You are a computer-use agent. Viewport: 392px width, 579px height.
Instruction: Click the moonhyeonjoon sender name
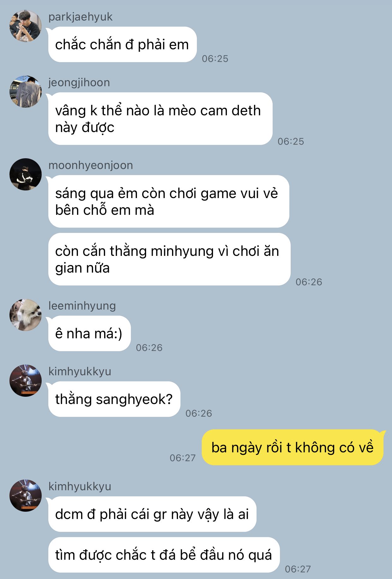tap(91, 165)
